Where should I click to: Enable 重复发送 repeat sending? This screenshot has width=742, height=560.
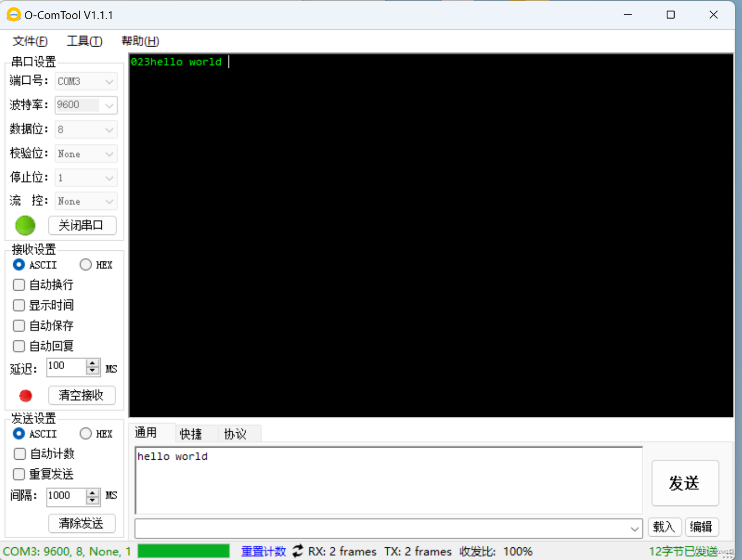pyautogui.click(x=19, y=474)
